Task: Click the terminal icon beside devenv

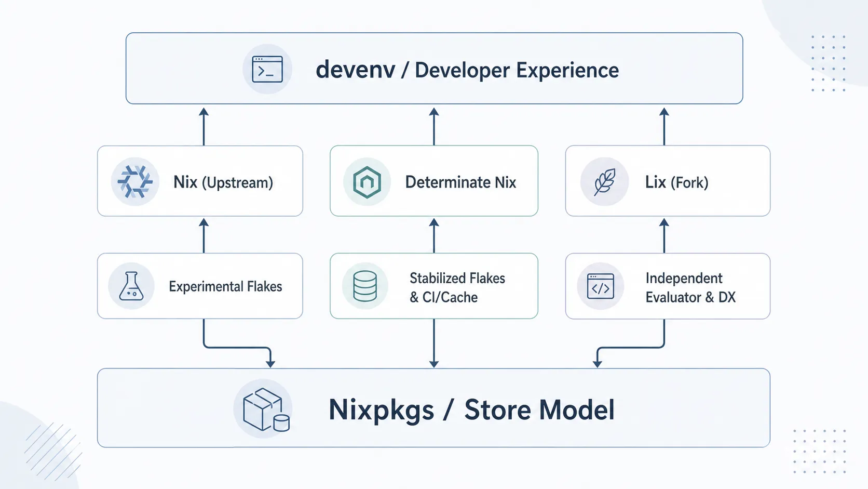Action: [x=267, y=69]
